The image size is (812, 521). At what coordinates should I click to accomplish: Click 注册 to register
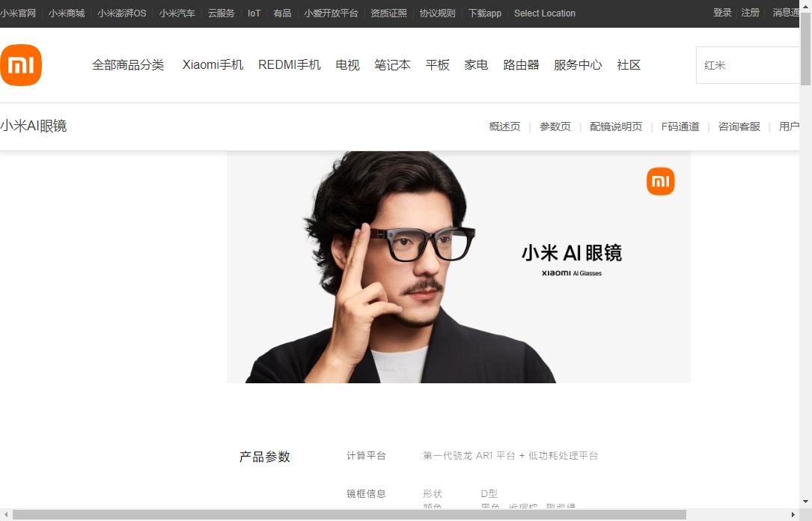pyautogui.click(x=750, y=13)
